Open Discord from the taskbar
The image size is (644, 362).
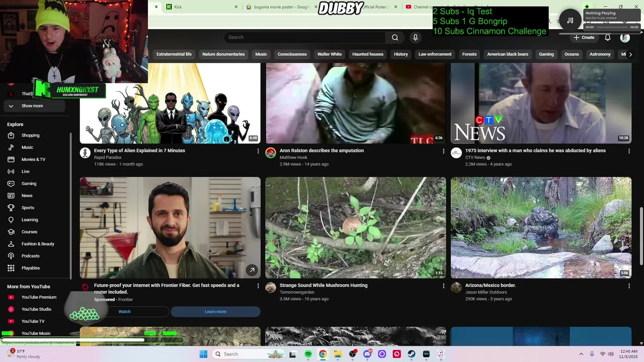coord(367,354)
